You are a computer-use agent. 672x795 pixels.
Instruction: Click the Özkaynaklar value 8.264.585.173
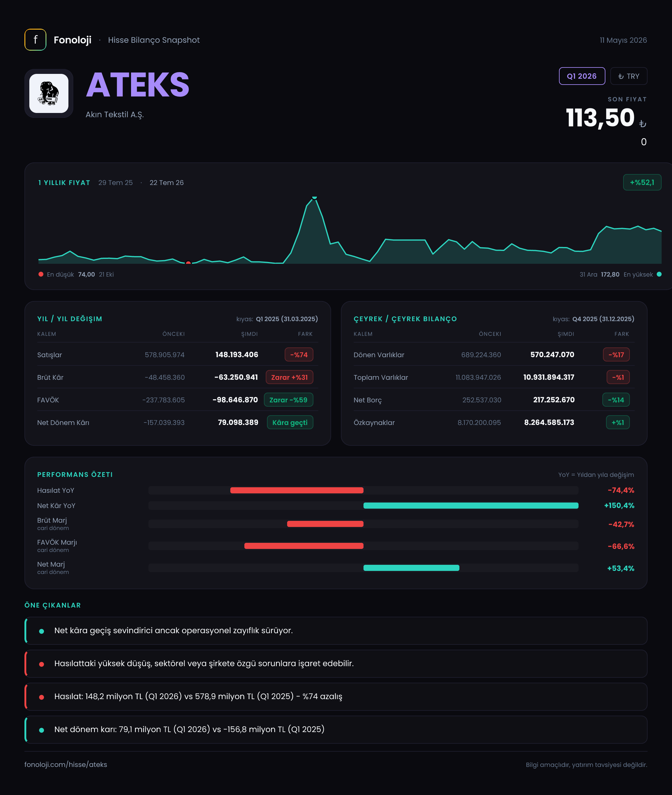549,423
